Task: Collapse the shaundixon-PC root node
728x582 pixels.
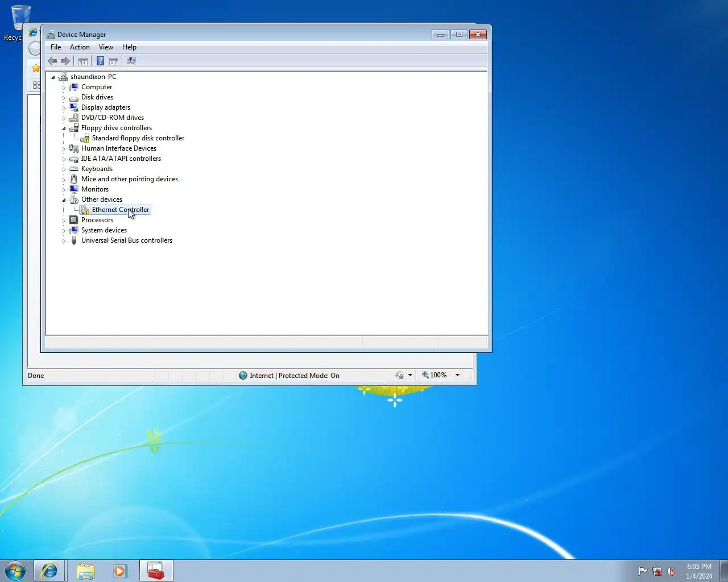Action: [53, 77]
